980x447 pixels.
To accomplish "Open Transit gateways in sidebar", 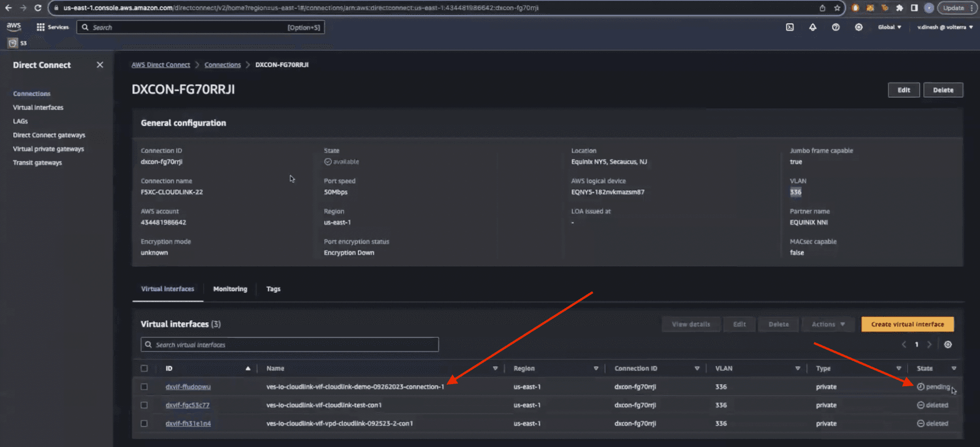I will 38,163.
